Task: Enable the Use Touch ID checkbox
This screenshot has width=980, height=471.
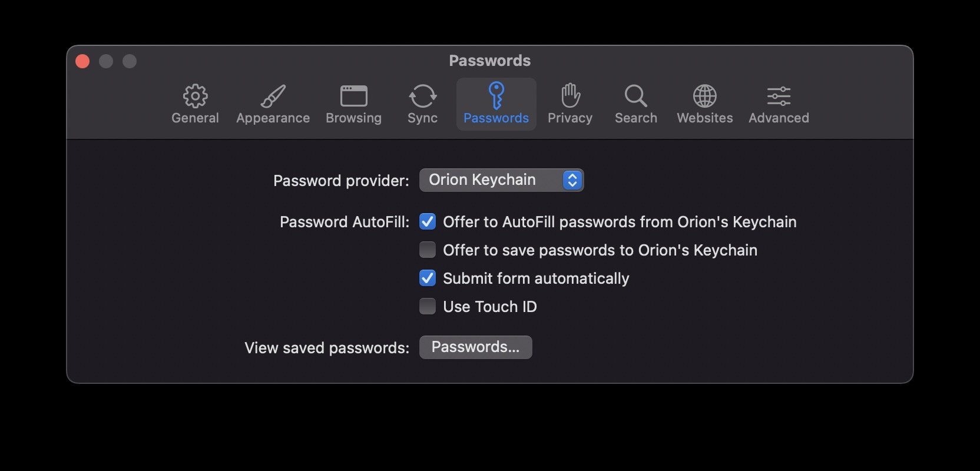Action: click(x=428, y=307)
